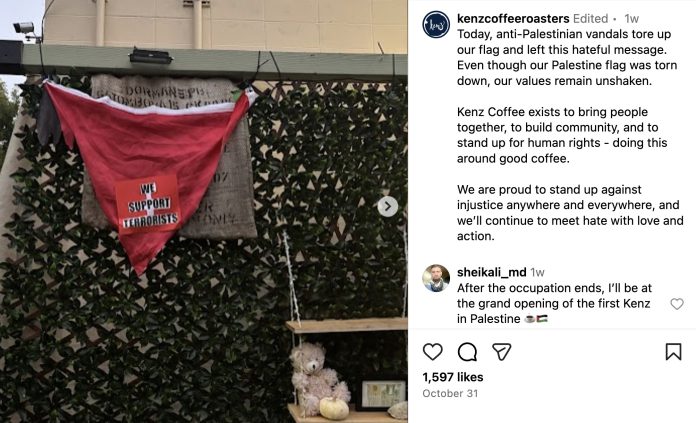Click the We Support Terrorists sign

(149, 204)
